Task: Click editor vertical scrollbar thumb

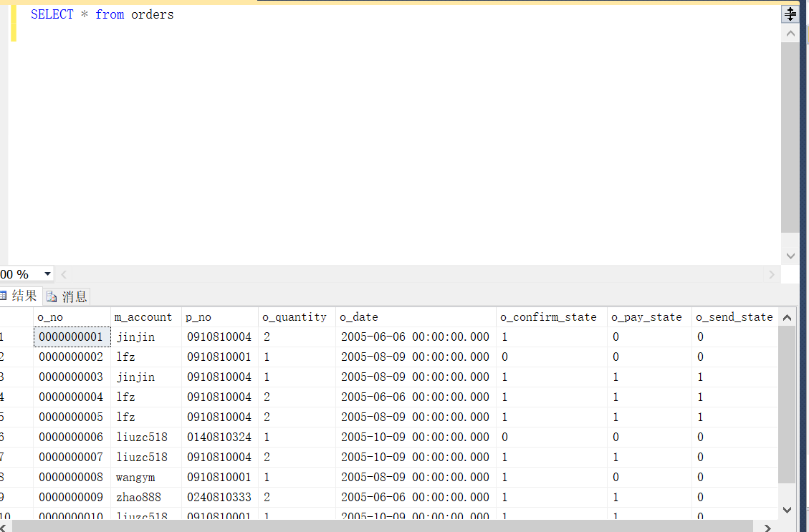Action: tap(790, 137)
